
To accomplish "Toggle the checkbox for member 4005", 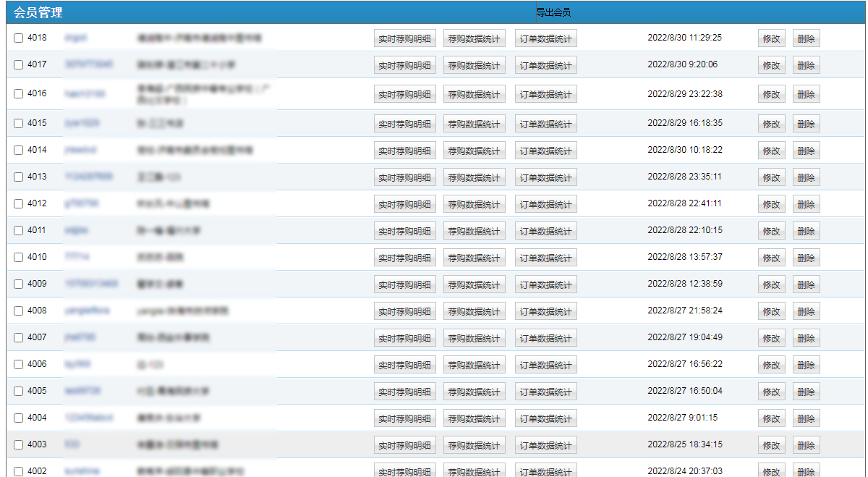I will point(19,392).
